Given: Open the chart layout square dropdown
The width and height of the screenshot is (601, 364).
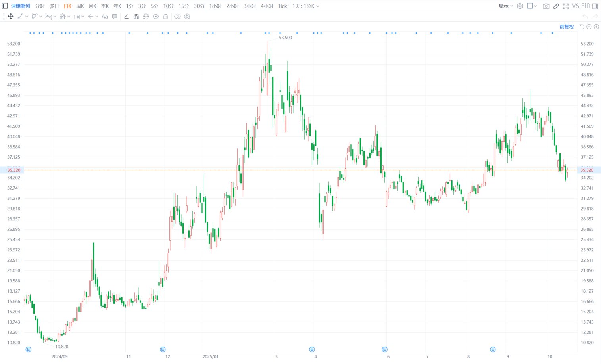Looking at the screenshot, I should (x=532, y=6).
